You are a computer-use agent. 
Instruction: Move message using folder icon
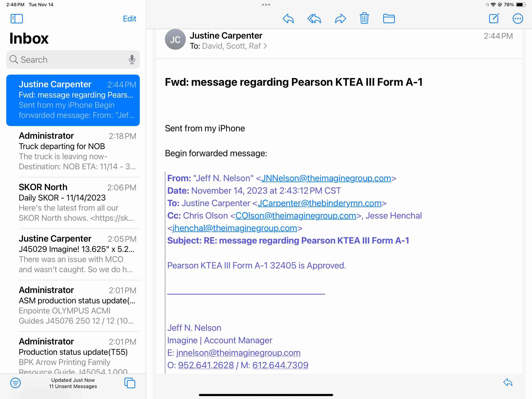point(389,19)
